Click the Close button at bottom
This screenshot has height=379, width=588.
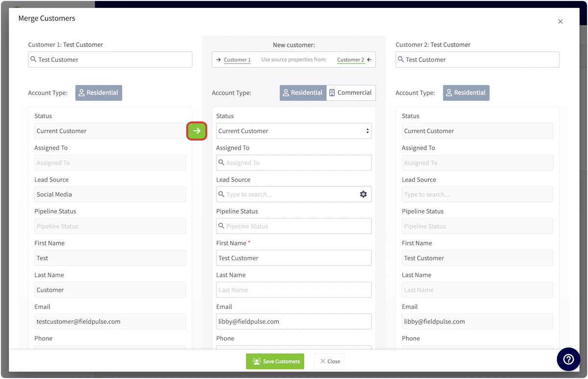point(329,361)
